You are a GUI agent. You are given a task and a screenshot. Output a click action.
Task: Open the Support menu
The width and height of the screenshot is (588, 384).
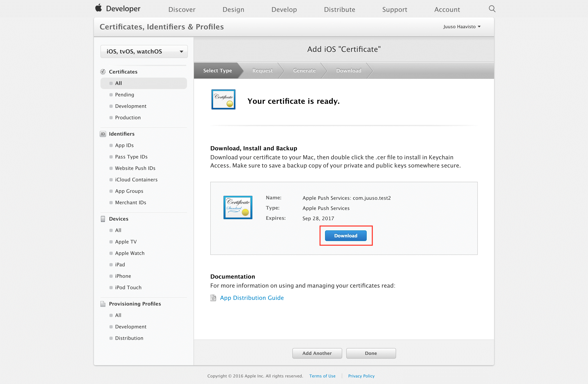[395, 9]
